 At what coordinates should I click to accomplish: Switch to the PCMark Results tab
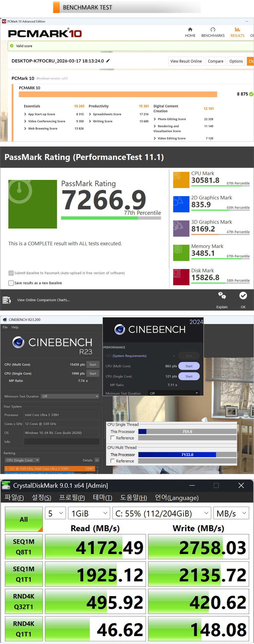pyautogui.click(x=237, y=32)
